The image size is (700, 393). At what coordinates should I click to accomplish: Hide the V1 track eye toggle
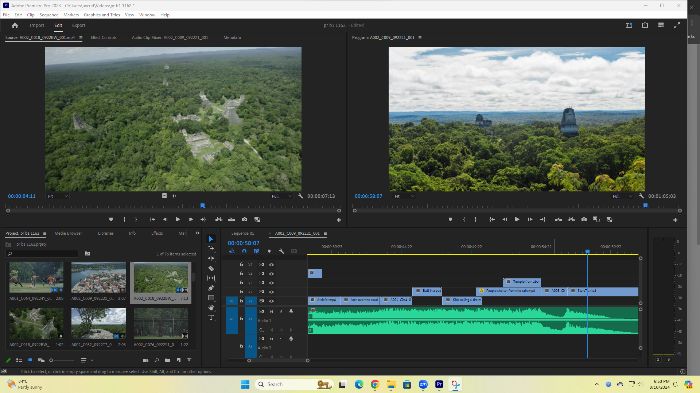point(271,301)
